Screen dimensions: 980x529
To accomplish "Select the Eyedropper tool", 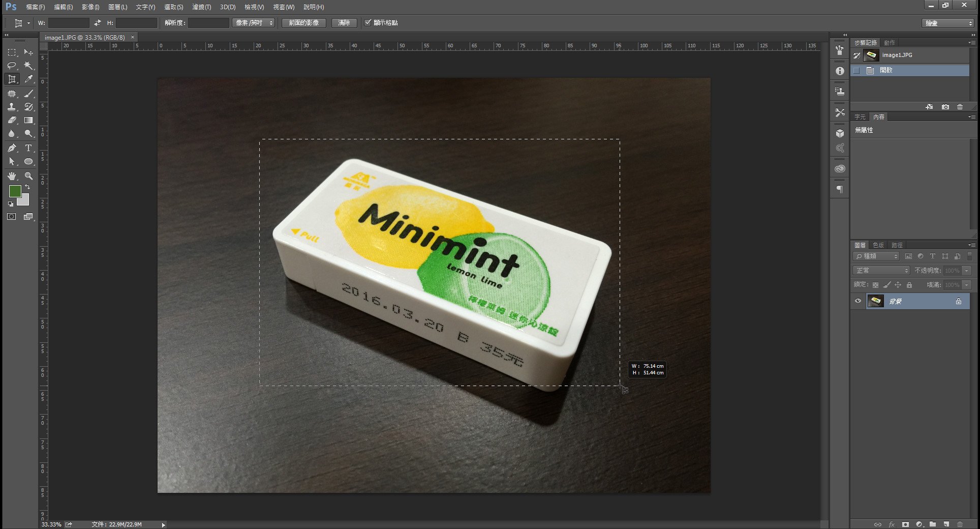I will [x=28, y=79].
